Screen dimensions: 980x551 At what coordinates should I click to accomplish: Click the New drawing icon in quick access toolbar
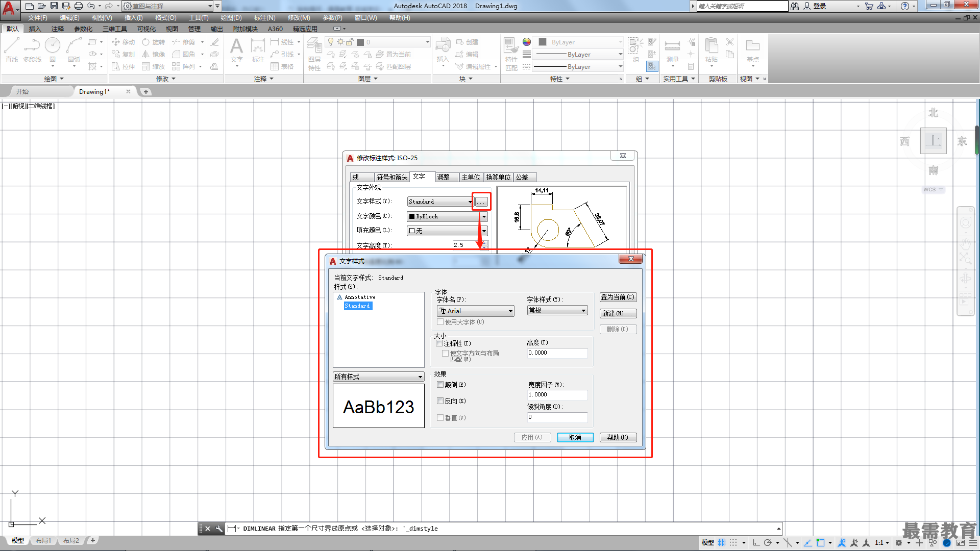30,6
